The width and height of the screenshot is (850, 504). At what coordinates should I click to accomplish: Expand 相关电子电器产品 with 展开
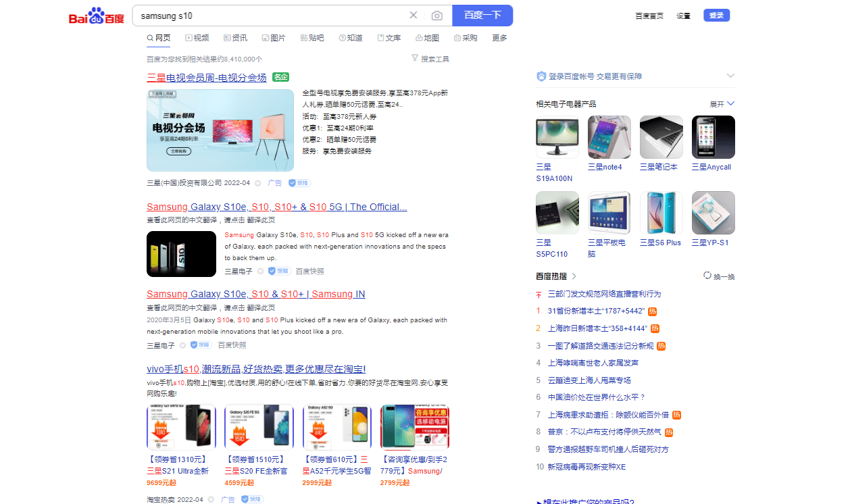click(722, 104)
